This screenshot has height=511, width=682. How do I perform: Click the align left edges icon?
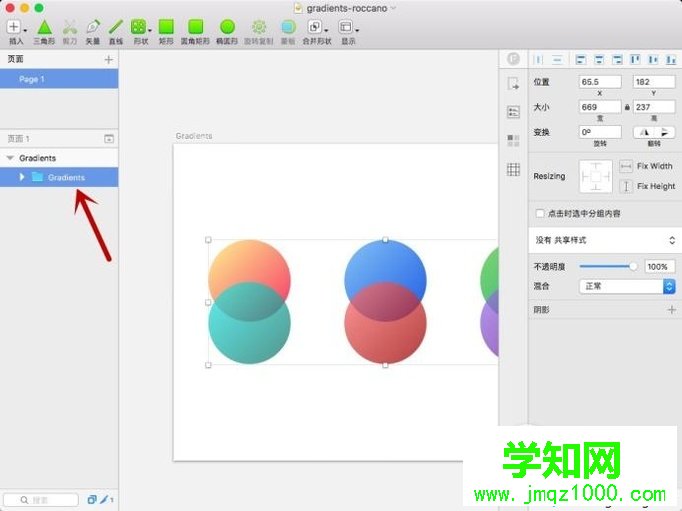[581, 60]
